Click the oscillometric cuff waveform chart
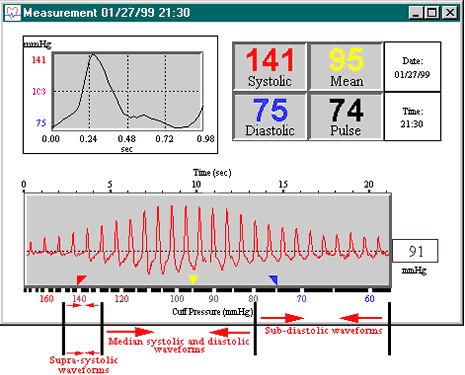This screenshot has height=375, width=465. tap(207, 240)
